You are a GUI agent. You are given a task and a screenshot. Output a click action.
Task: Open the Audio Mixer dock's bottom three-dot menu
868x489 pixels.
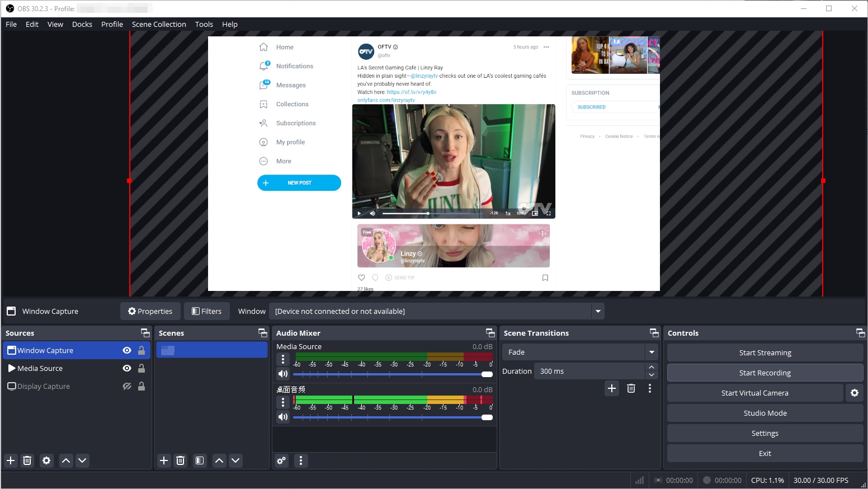(x=301, y=460)
